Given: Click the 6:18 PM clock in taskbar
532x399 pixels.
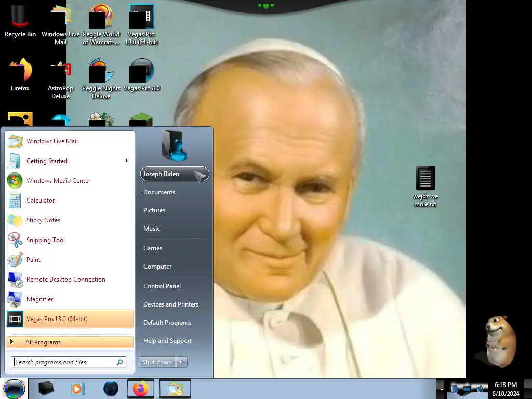Looking at the screenshot, I should tap(506, 389).
